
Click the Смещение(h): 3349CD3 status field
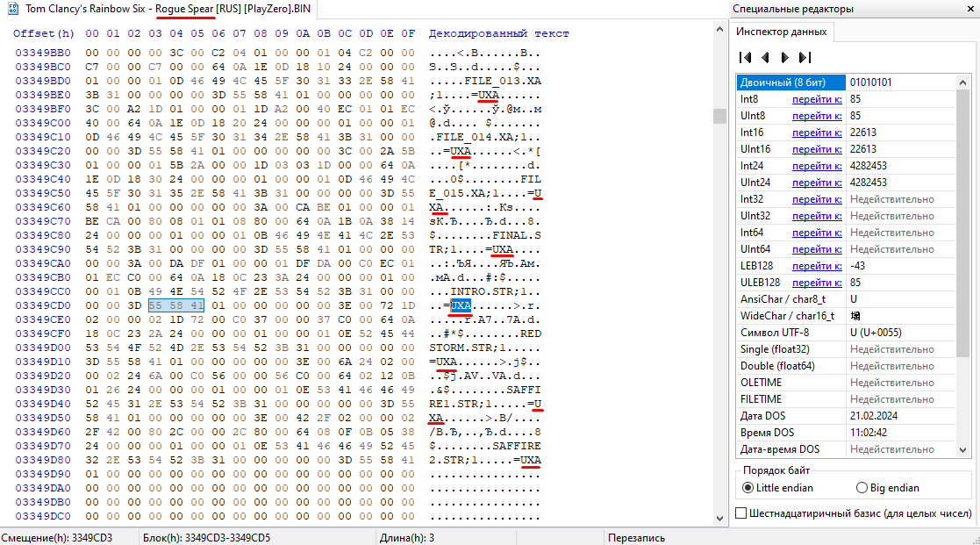pos(68,537)
